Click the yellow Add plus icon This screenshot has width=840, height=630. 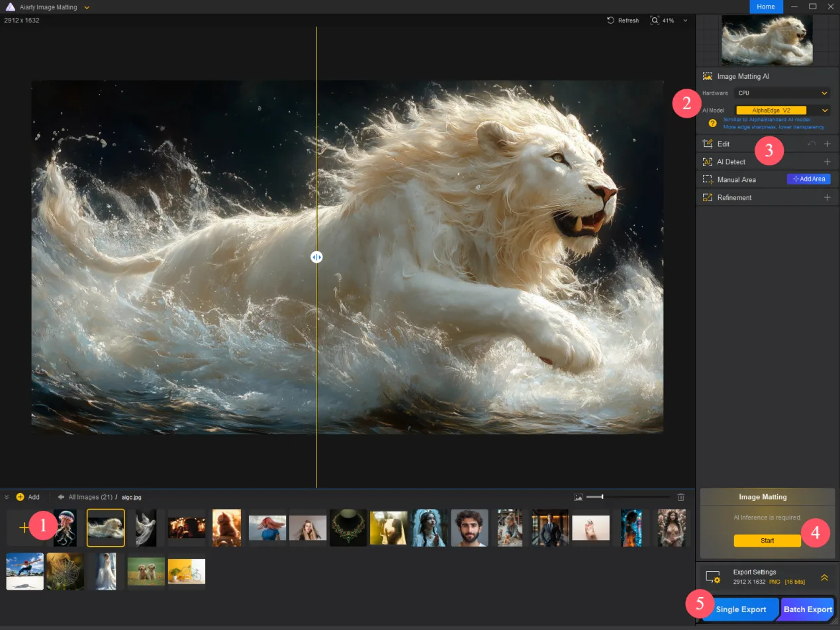[20, 497]
